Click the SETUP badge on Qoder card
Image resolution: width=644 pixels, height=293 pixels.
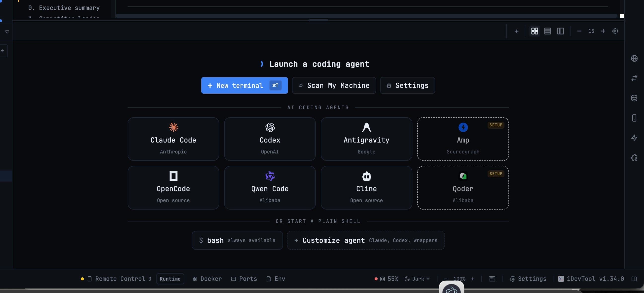(496, 174)
